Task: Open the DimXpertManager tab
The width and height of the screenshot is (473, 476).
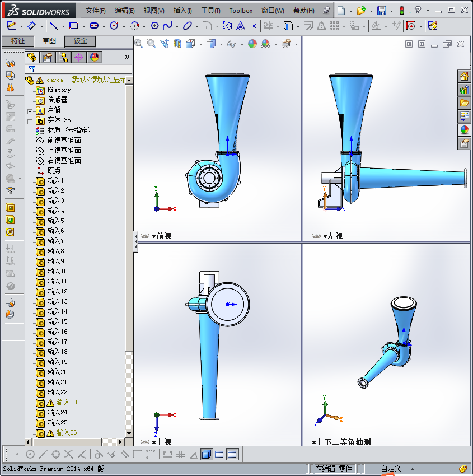Action: 79,57
